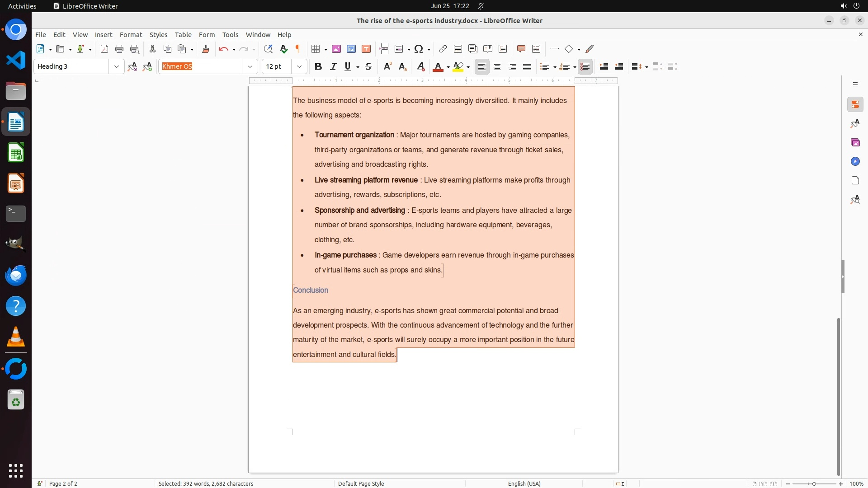Toggle formatting marks pilcrow button
This screenshot has height=488, width=868.
point(298,49)
